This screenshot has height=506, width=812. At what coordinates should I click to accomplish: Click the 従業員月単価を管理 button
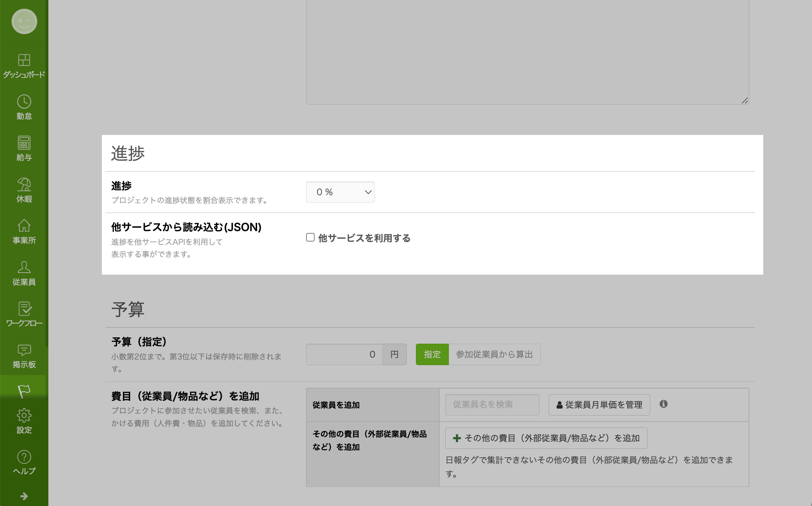click(599, 405)
